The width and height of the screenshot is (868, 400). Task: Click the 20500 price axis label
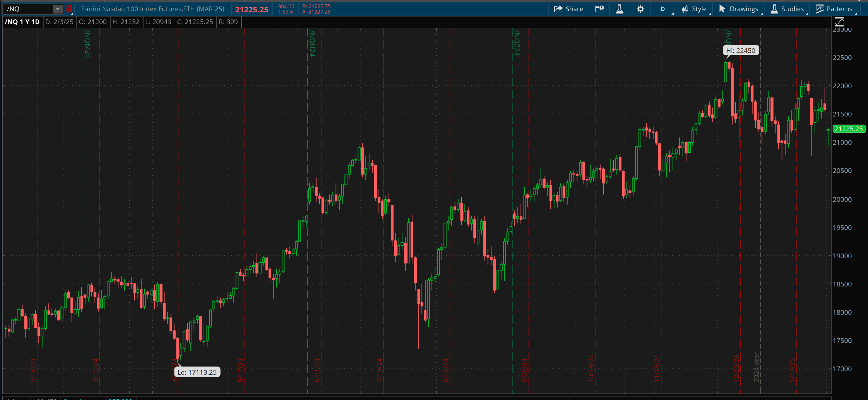coord(842,171)
